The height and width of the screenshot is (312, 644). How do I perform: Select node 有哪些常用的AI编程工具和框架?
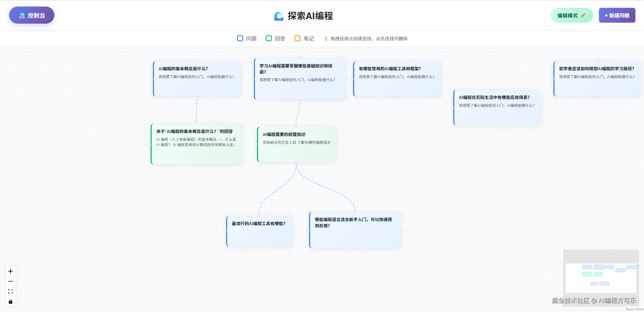pyautogui.click(x=397, y=79)
